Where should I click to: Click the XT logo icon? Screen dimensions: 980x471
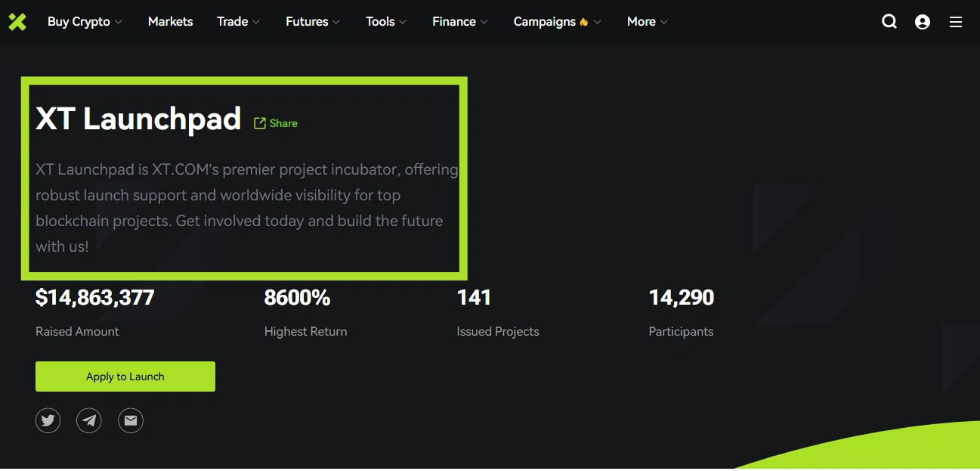(17, 22)
